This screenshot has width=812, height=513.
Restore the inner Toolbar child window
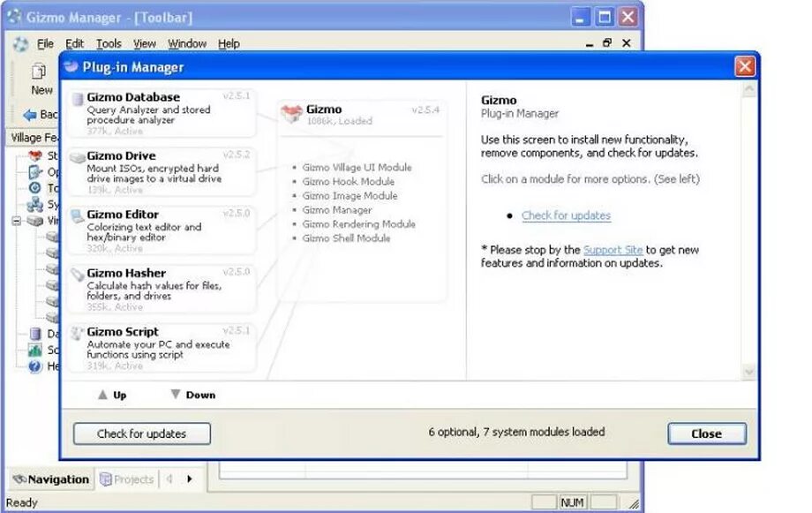(x=607, y=43)
